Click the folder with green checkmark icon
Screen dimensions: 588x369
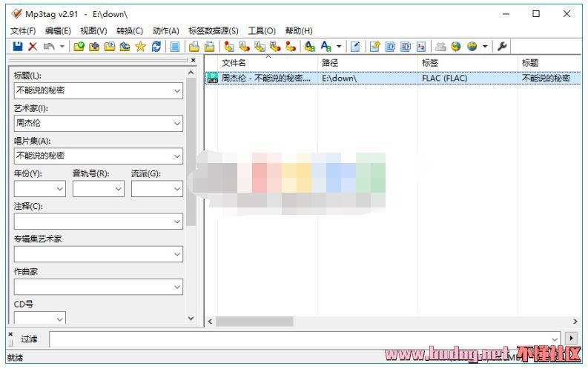coord(79,47)
